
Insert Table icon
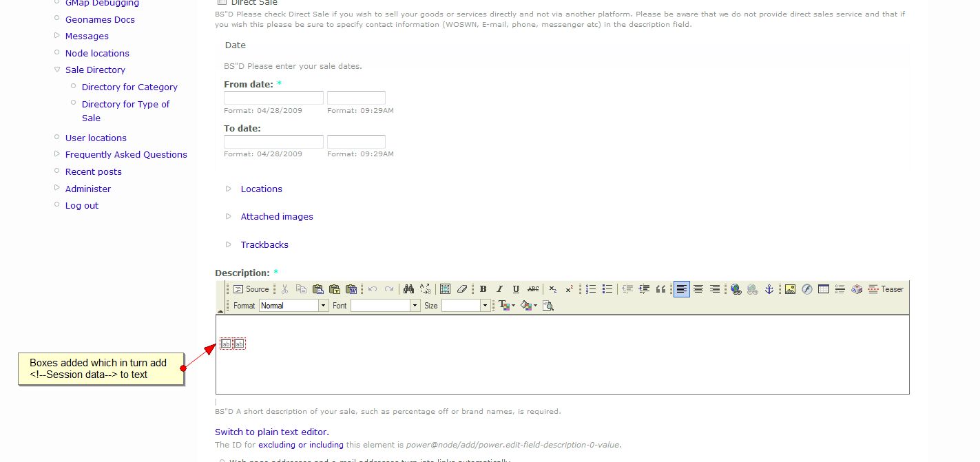[824, 289]
